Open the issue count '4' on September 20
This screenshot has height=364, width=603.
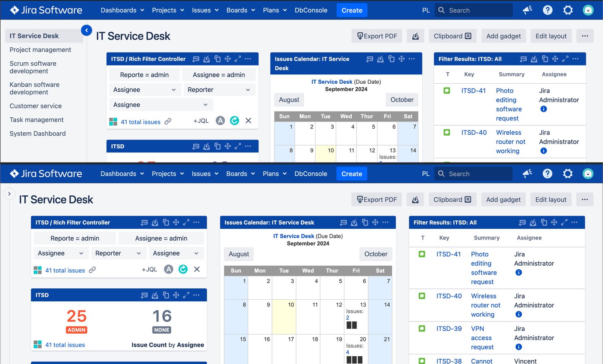(348, 352)
